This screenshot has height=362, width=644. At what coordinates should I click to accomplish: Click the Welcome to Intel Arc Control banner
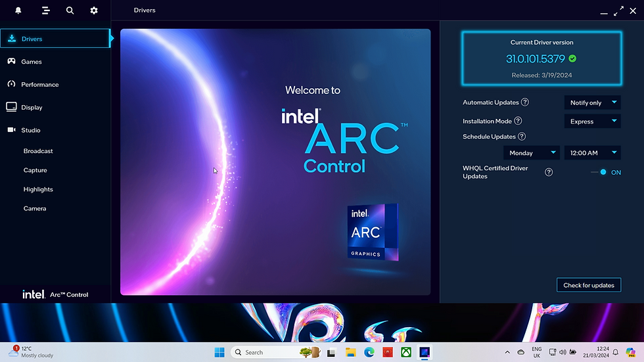tap(275, 162)
